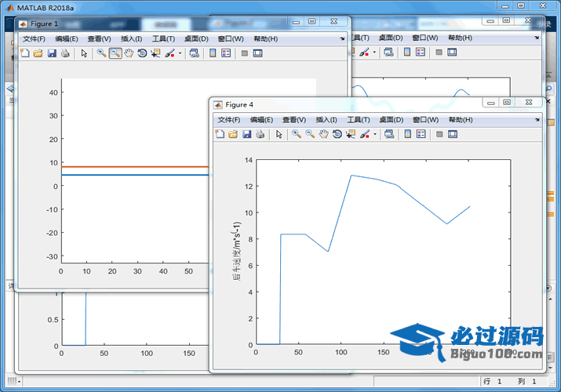Open 桌面(D) menu in Figure 1
The height and width of the screenshot is (392, 561).
click(x=196, y=39)
